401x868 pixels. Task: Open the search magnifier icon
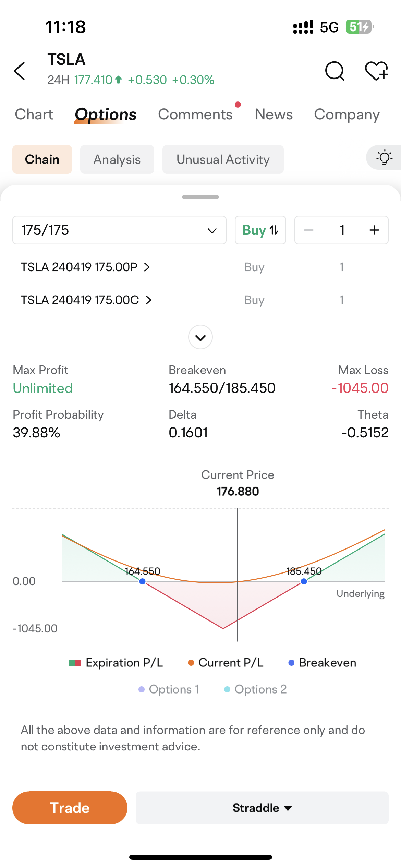(335, 71)
